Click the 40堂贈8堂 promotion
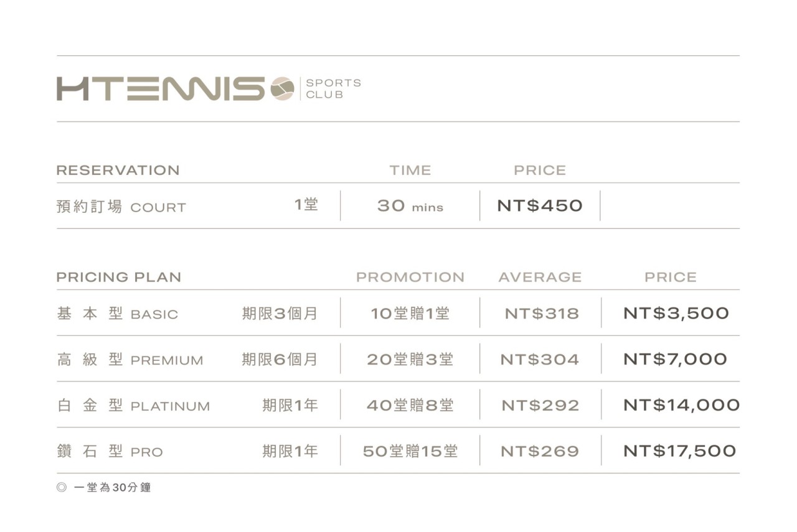 point(410,405)
